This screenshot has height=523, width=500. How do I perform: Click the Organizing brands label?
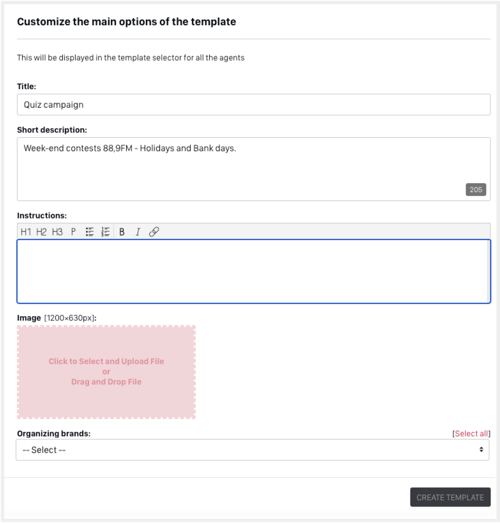(54, 434)
